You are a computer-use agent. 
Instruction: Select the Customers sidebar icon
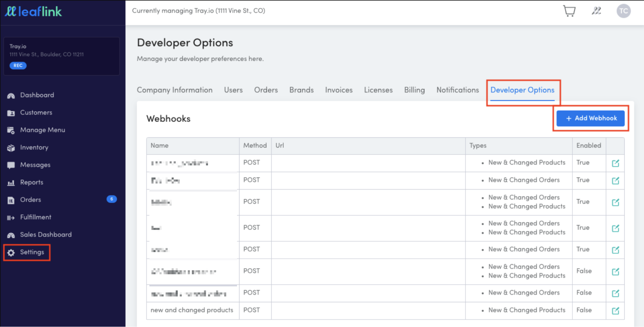tap(11, 113)
